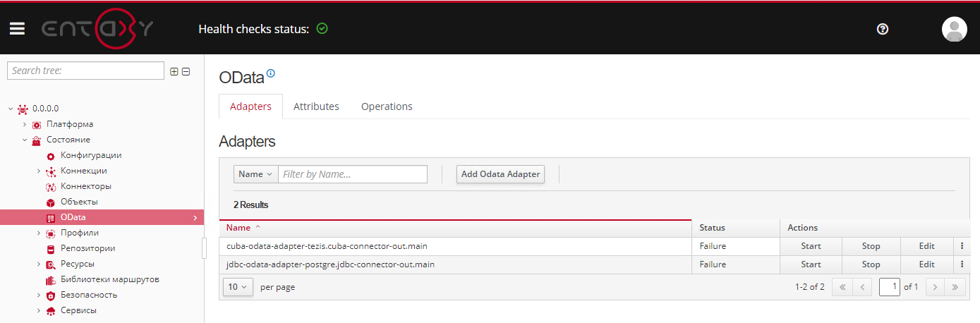The width and height of the screenshot is (980, 323).
Task: Open the 10 per page dropdown
Action: (238, 287)
